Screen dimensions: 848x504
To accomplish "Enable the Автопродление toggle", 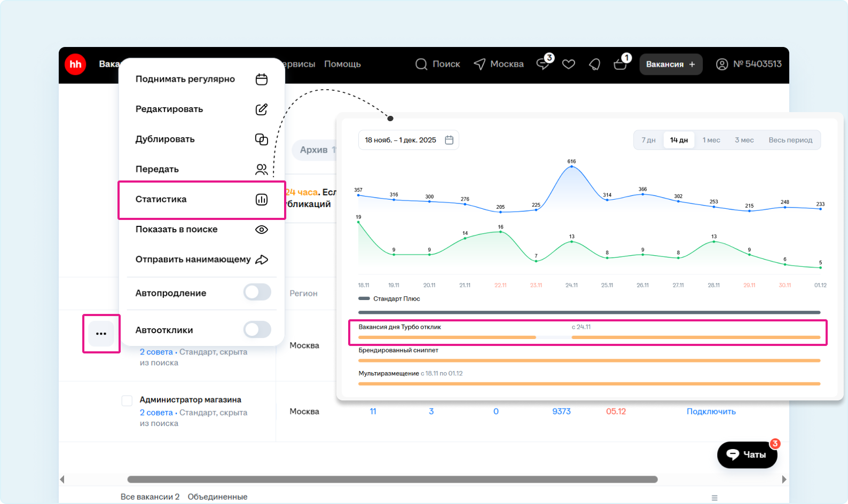I will tap(257, 293).
